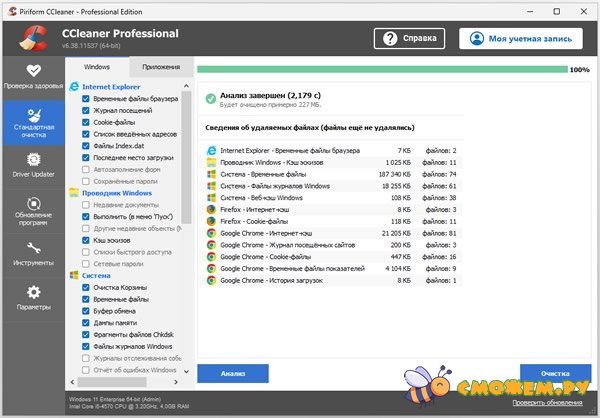This screenshot has width=600, height=418.
Task: Open the Инструменты wrench icon
Action: (x=33, y=249)
